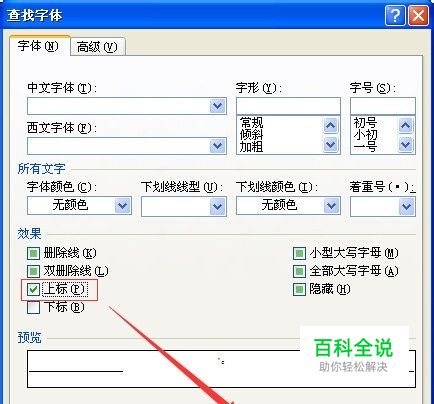This screenshot has width=434, height=404.
Task: Select 常规 in the 字形 list
Action: pos(252,123)
